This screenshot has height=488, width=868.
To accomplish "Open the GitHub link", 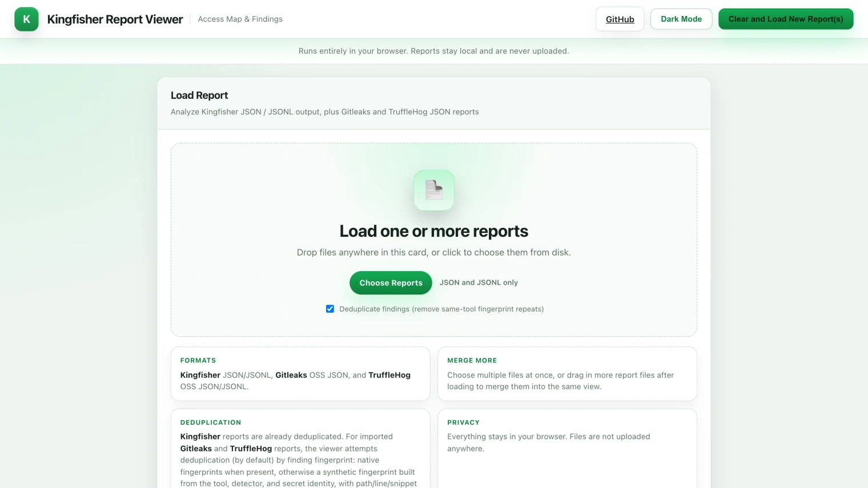I will pyautogui.click(x=620, y=19).
